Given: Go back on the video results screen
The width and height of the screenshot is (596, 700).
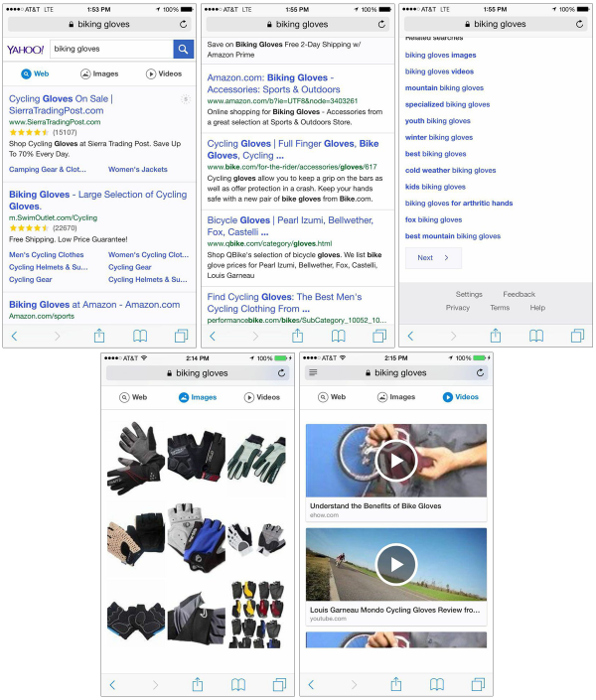Looking at the screenshot, I should click(311, 684).
